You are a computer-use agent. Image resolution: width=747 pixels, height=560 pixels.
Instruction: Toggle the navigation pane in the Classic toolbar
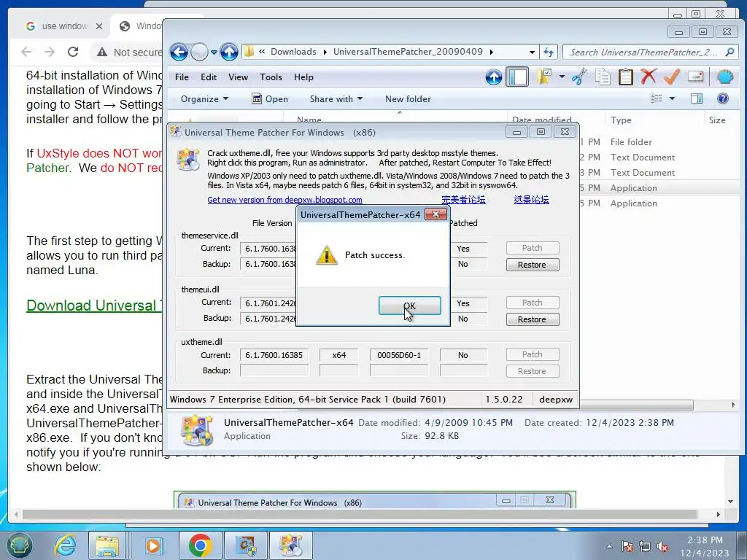(517, 77)
